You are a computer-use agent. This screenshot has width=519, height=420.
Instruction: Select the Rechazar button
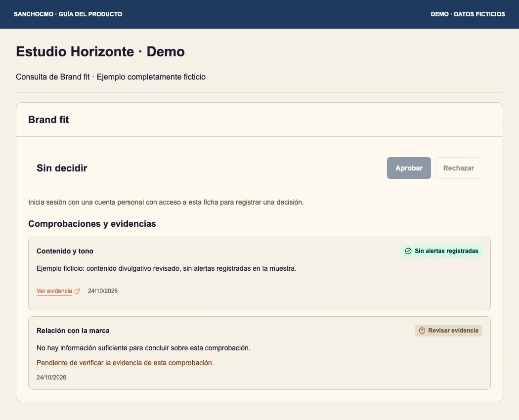(458, 168)
